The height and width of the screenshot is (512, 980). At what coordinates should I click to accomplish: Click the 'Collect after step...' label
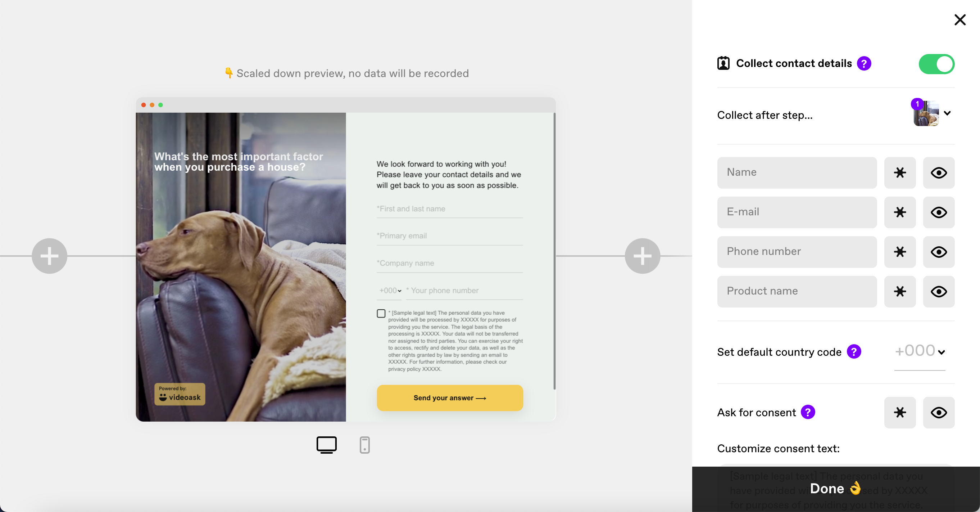click(x=765, y=115)
